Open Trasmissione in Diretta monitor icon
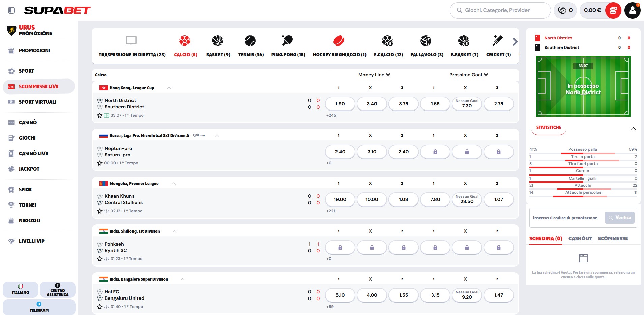The width and height of the screenshot is (644, 315). (131, 41)
